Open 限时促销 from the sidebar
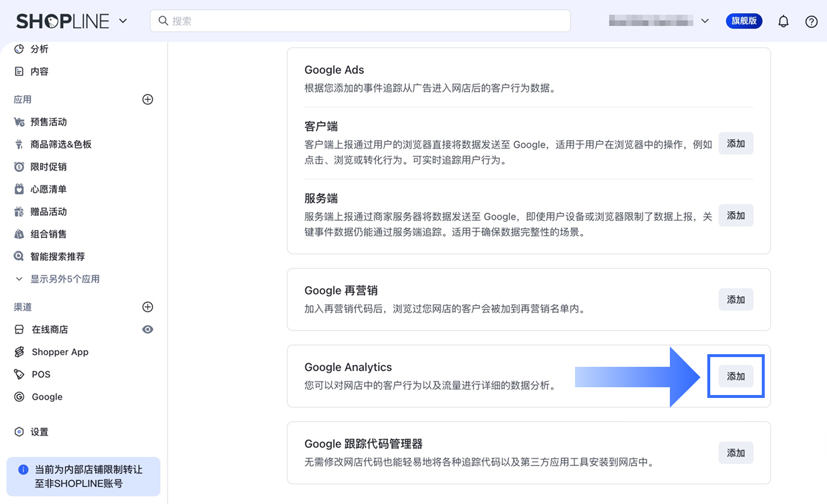 [x=48, y=167]
